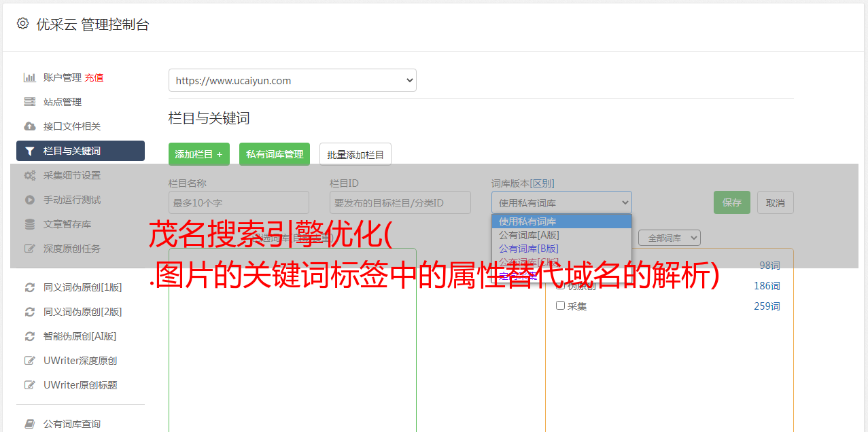Open 栏目与关键词 in the sidebar

pos(80,151)
